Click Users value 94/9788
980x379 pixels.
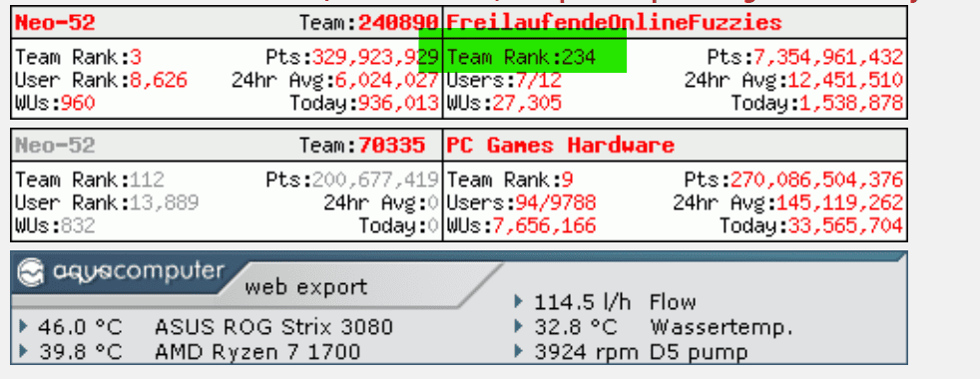556,202
